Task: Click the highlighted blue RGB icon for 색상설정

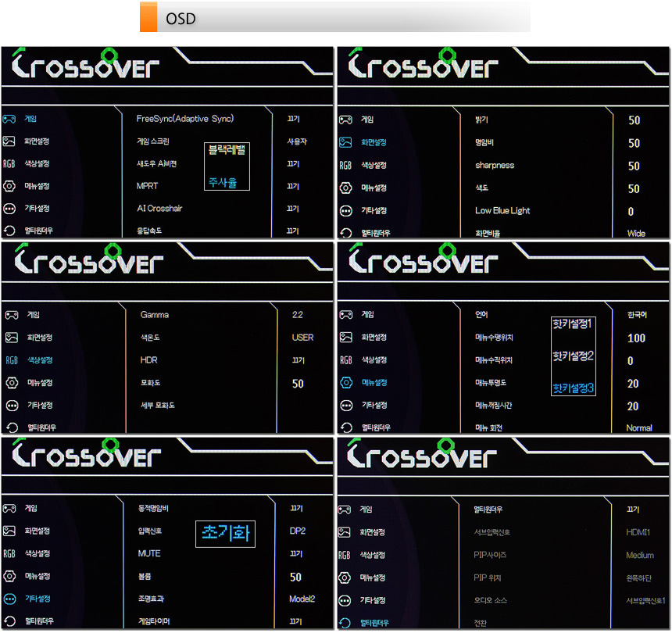Action: click(11, 360)
